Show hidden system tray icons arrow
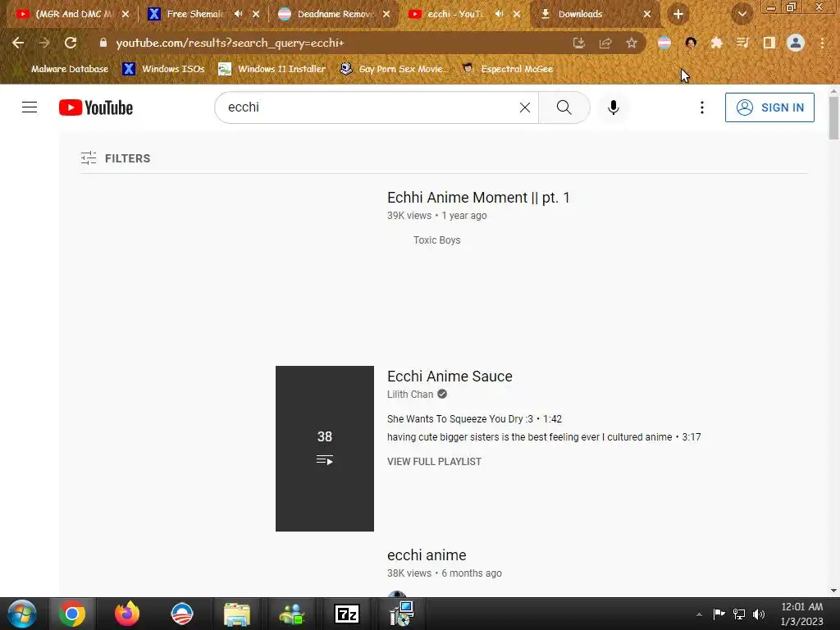 tap(699, 614)
